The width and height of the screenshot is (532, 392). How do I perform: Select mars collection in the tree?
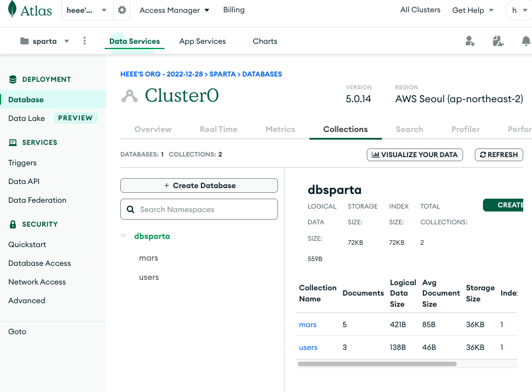click(148, 258)
